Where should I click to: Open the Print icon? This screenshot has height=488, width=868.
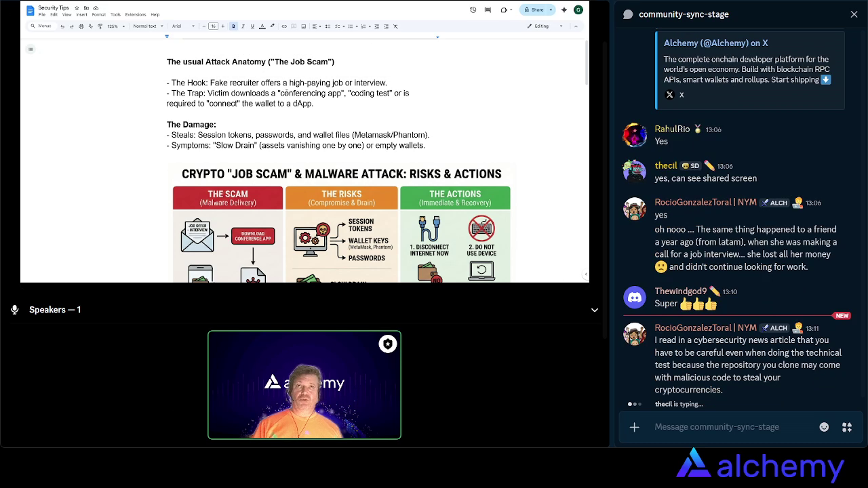[80, 26]
